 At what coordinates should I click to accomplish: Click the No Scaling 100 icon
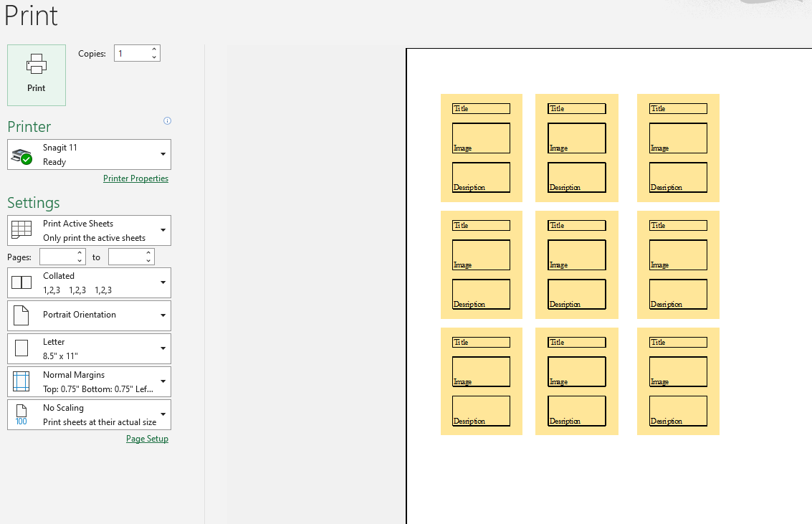(x=22, y=414)
